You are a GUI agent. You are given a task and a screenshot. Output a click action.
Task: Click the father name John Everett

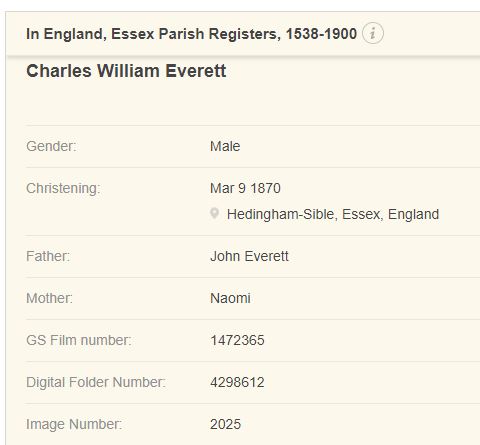(x=249, y=256)
